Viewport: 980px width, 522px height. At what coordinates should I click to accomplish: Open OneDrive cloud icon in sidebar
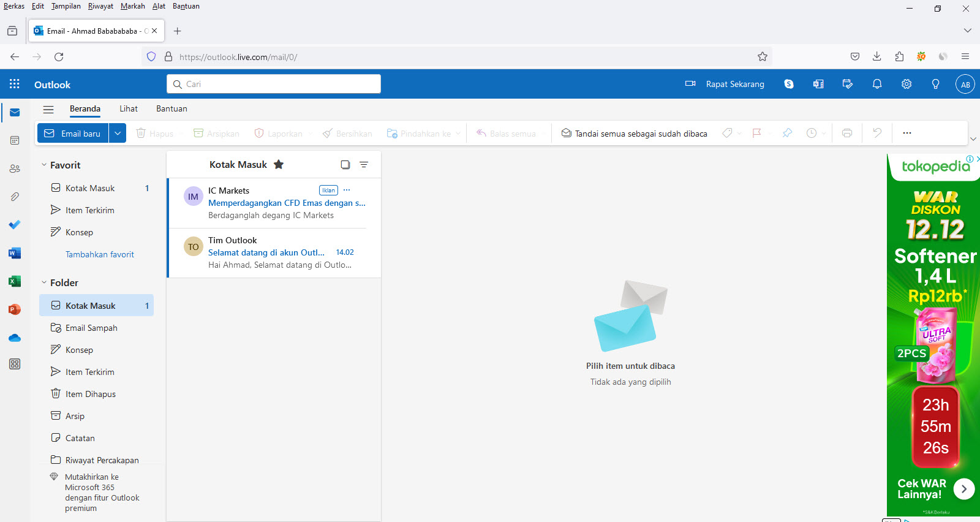point(15,338)
